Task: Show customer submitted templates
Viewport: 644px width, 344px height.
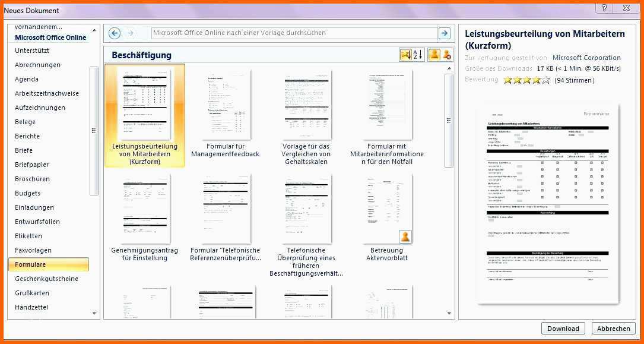Action: (x=434, y=55)
